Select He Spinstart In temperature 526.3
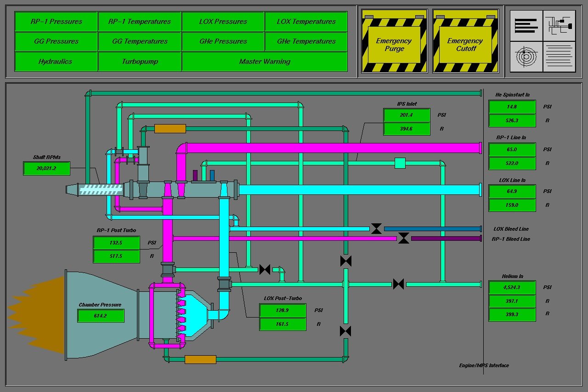Image resolution: width=588 pixels, height=392 pixels. coord(512,120)
